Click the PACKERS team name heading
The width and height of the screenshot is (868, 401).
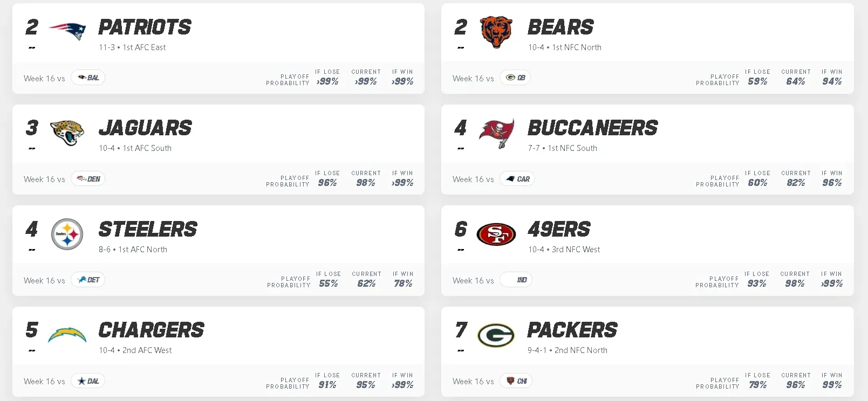pyautogui.click(x=572, y=330)
